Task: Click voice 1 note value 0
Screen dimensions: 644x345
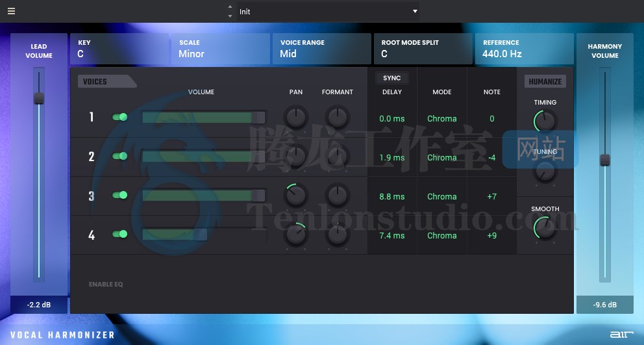Action: (x=492, y=118)
